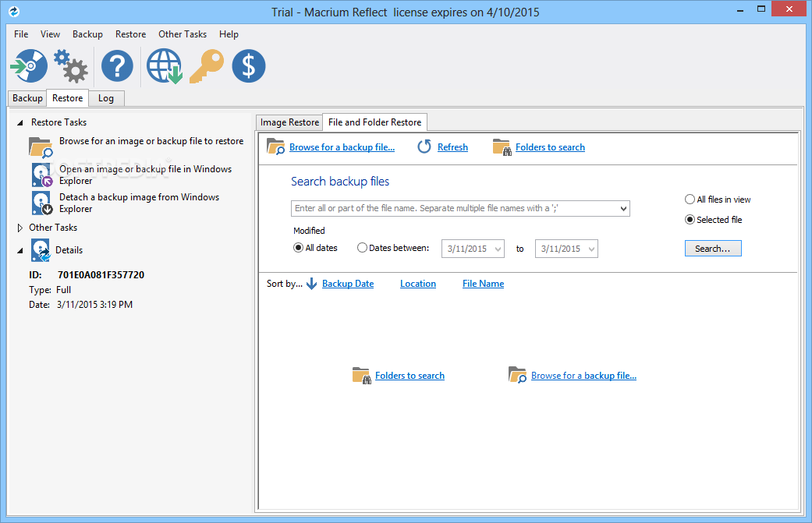Click the folder icon beside Browse for an image
The height and width of the screenshot is (523, 812).
point(41,147)
